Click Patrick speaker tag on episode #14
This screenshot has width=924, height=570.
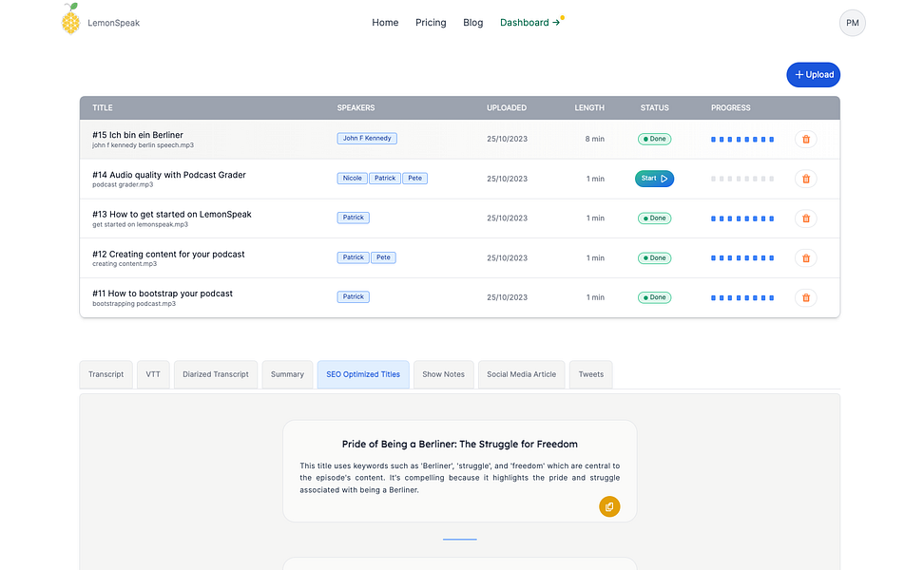[x=385, y=178]
